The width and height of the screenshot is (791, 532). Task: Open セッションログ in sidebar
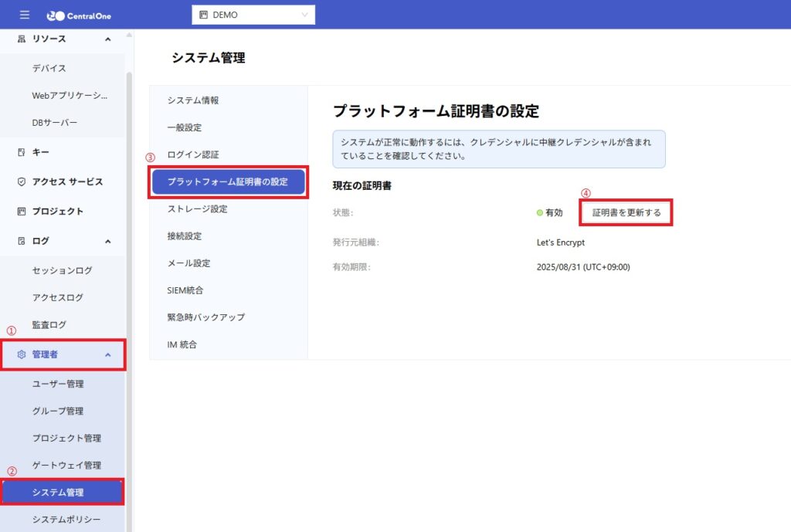[x=62, y=270]
